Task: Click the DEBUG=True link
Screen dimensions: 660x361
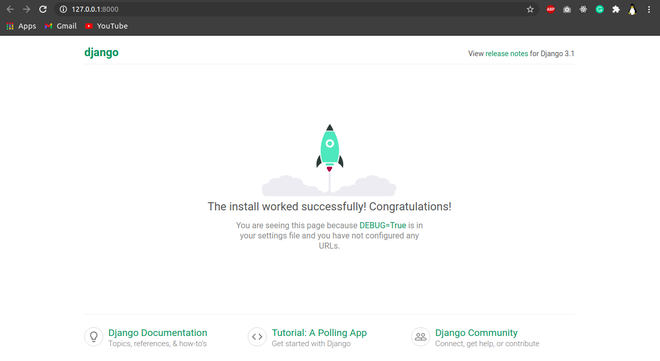Action: coord(383,225)
